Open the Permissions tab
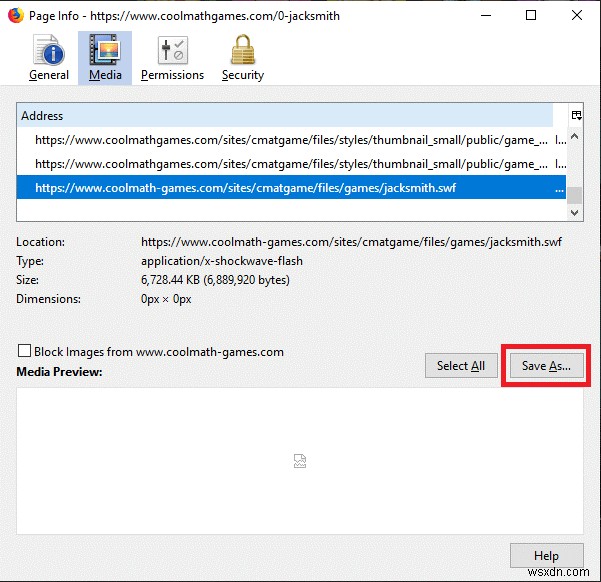 172,58
